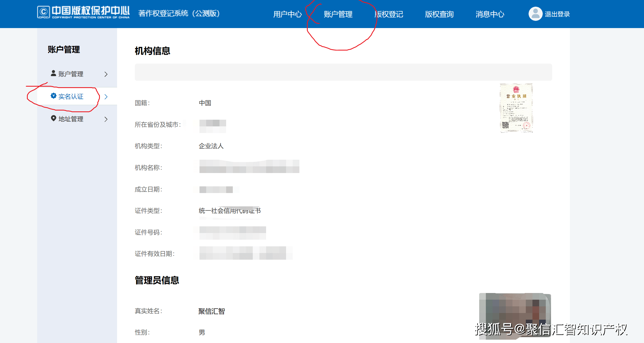Expand the 地址管理 sidebar chevron
Screen dimensions: 644x343
coord(106,119)
